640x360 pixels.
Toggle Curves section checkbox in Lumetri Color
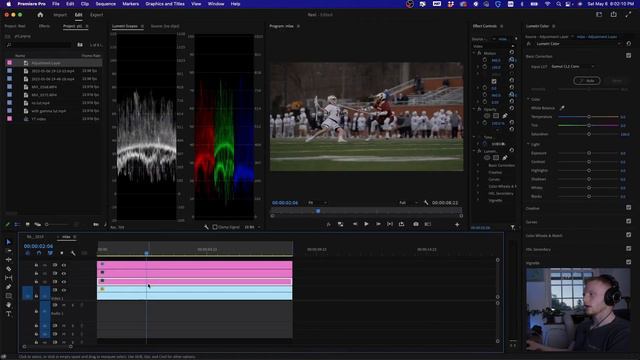[x=629, y=221]
